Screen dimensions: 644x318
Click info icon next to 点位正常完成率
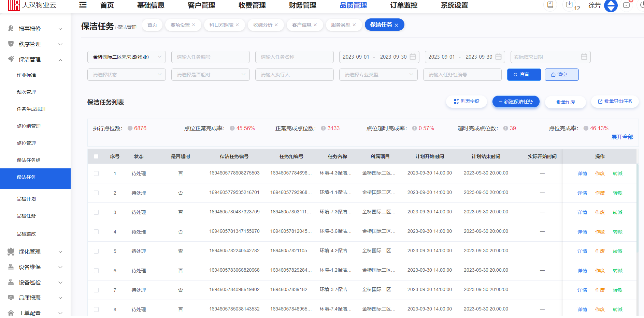tap(232, 128)
